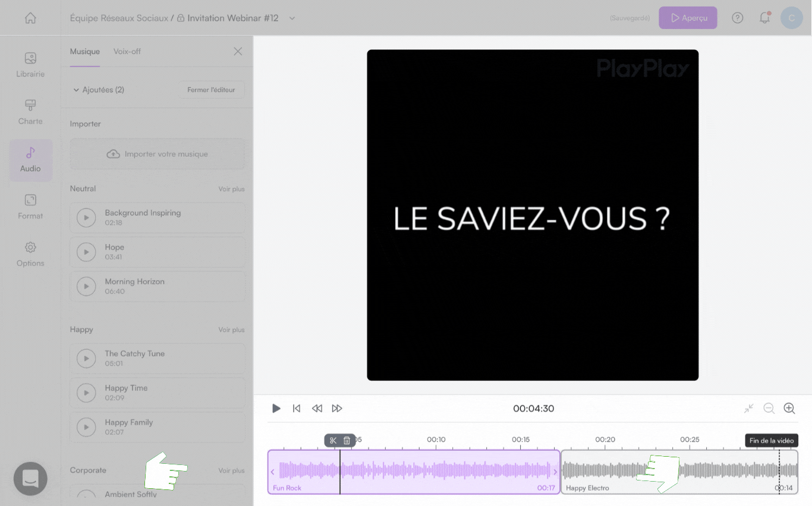Play preview of Happy Family track
The height and width of the screenshot is (506, 812).
[86, 428]
